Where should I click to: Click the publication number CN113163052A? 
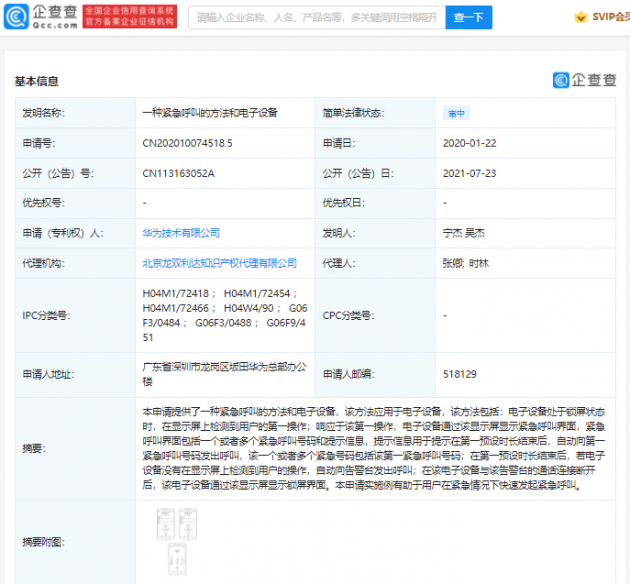click(x=179, y=174)
